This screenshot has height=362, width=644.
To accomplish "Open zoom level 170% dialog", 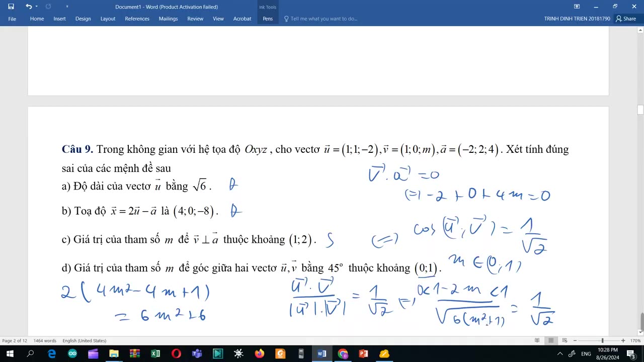I will 635,341.
